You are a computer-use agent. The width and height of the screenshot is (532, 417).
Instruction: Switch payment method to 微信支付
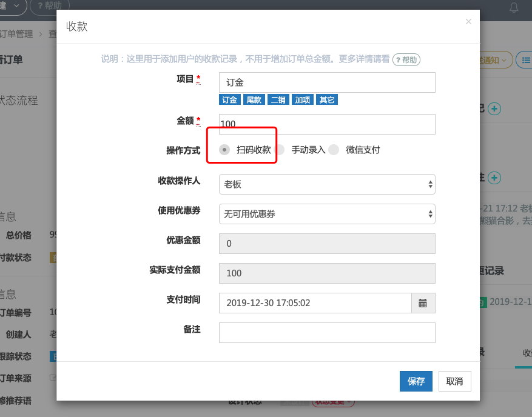pos(334,148)
